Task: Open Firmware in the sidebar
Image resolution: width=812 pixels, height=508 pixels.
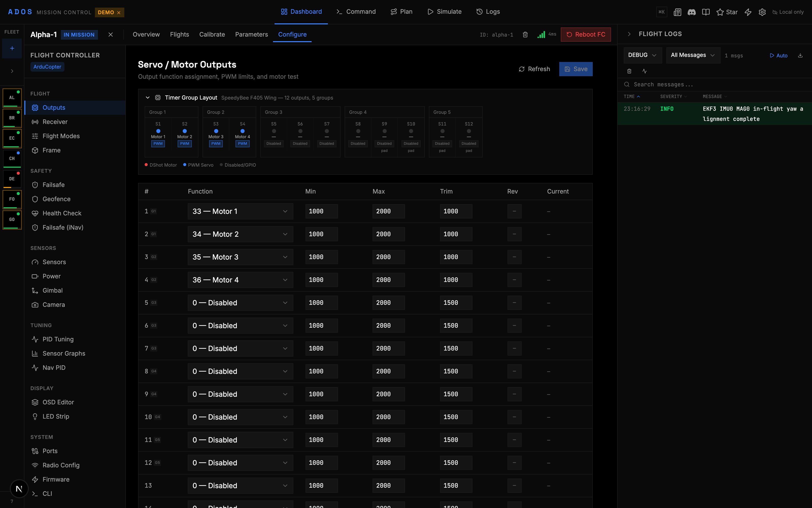Action: click(x=75, y=480)
